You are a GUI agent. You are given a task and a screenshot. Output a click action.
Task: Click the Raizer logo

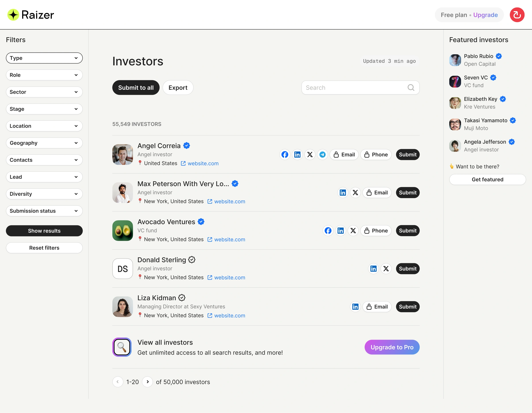click(31, 15)
